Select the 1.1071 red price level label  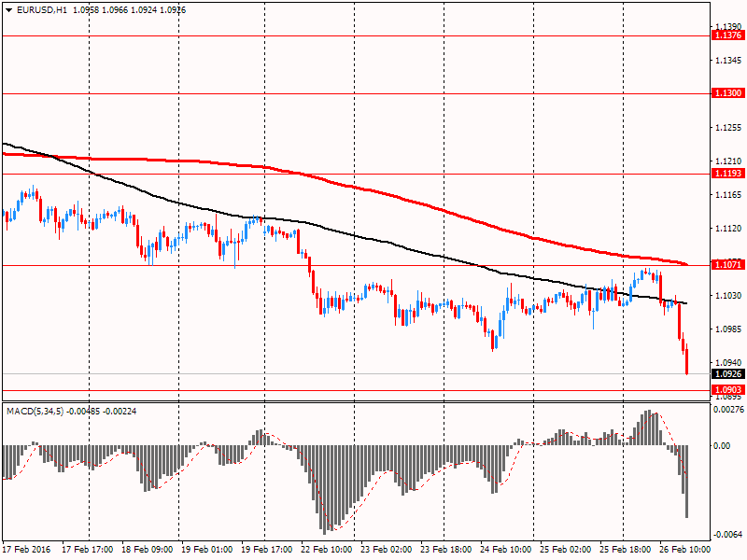(727, 264)
